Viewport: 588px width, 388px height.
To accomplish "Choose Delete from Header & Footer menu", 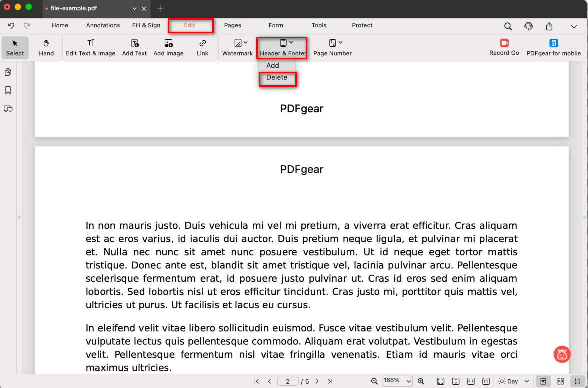I will (x=277, y=78).
